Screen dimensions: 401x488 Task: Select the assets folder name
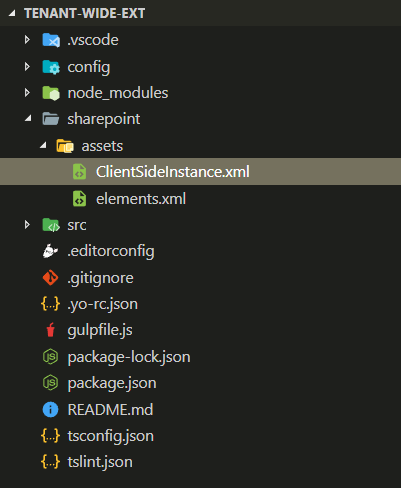(x=102, y=146)
